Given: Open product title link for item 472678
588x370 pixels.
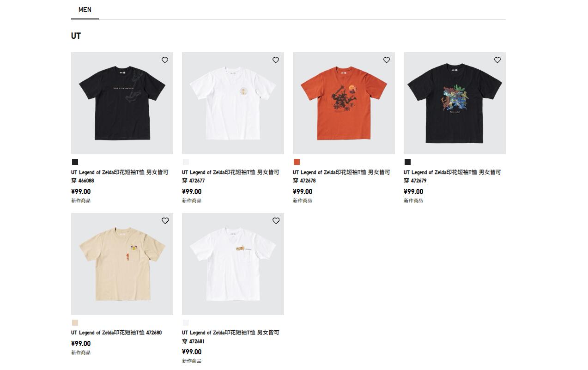Looking at the screenshot, I should [342, 176].
